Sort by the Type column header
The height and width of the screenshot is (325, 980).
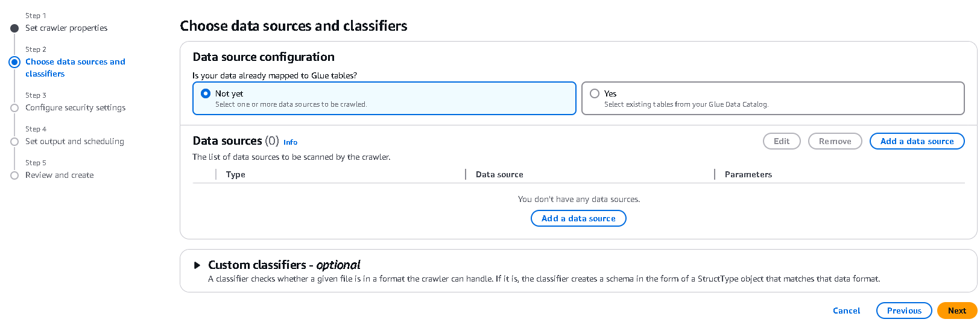(x=236, y=174)
